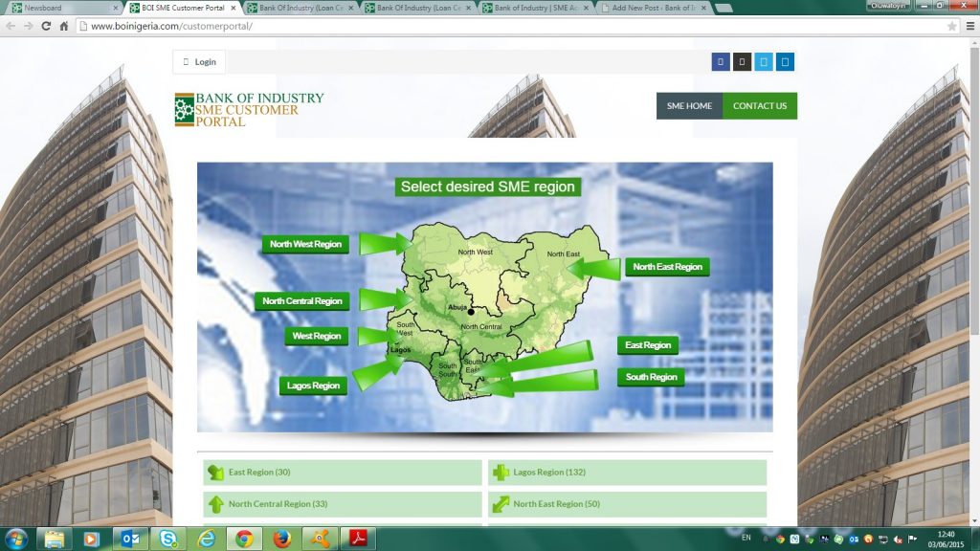Switch to the Bank of Industry | SME tab
This screenshot has height=551, width=980.
536,8
